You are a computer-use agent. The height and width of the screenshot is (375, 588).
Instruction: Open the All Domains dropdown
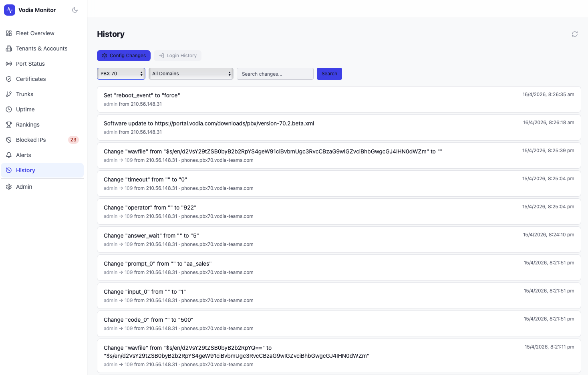[191, 74]
